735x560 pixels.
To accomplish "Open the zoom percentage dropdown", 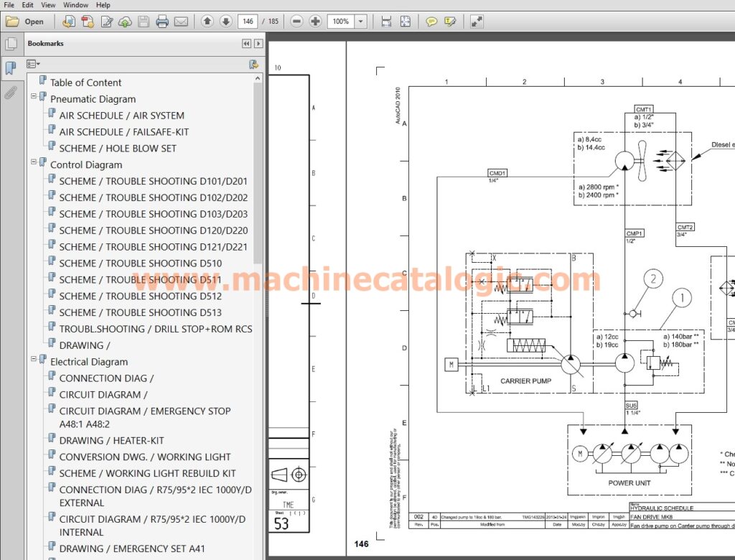I will [x=362, y=21].
